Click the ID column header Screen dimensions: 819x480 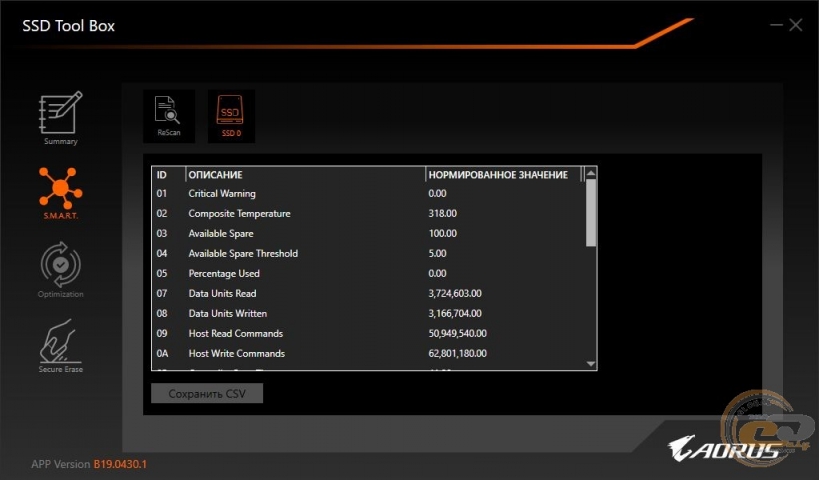tap(168, 175)
